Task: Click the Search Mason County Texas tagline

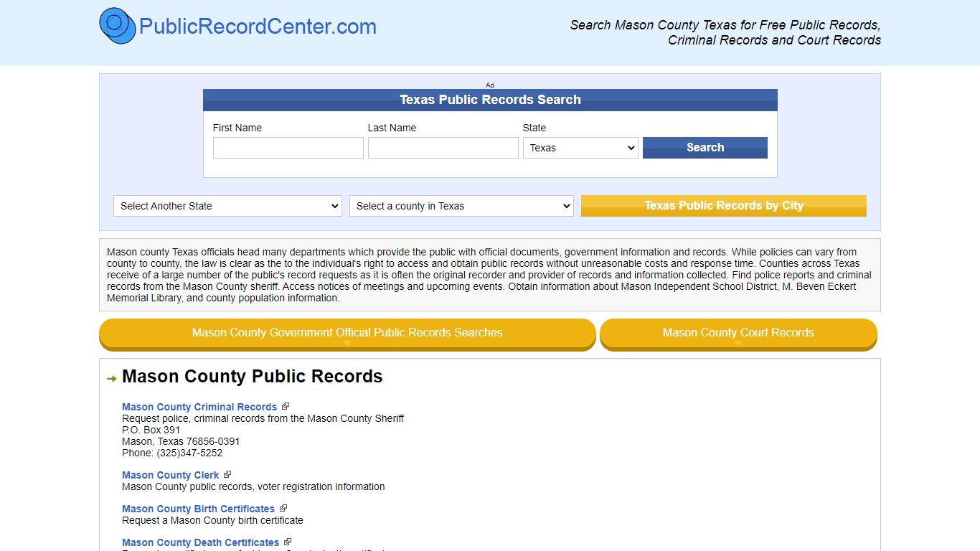Action: click(x=725, y=32)
